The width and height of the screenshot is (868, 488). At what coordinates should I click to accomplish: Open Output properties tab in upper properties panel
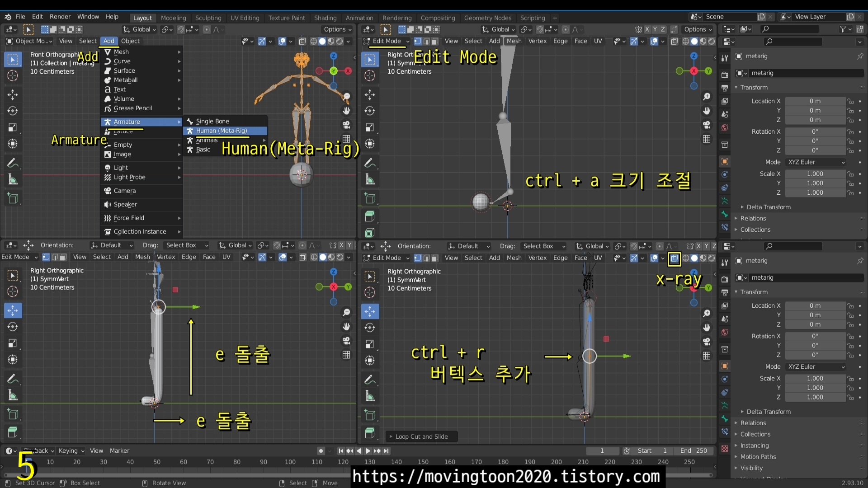point(725,88)
